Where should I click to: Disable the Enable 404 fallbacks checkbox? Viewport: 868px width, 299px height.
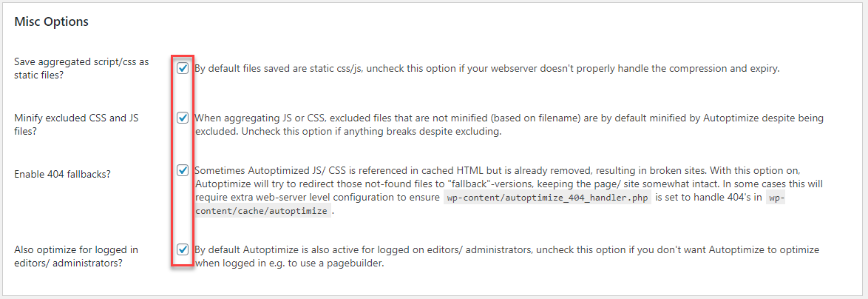[x=183, y=170]
